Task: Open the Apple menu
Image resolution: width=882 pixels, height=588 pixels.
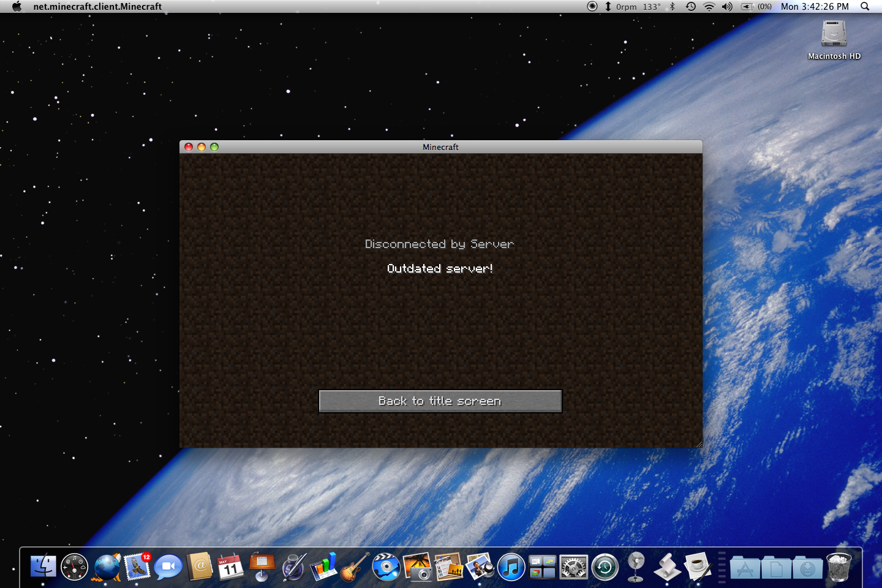Action: [17, 6]
